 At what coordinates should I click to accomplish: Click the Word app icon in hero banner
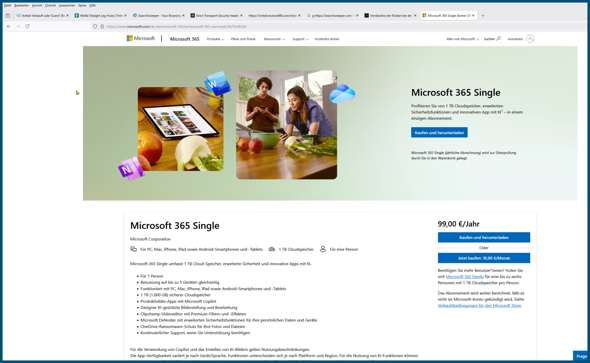(217, 84)
